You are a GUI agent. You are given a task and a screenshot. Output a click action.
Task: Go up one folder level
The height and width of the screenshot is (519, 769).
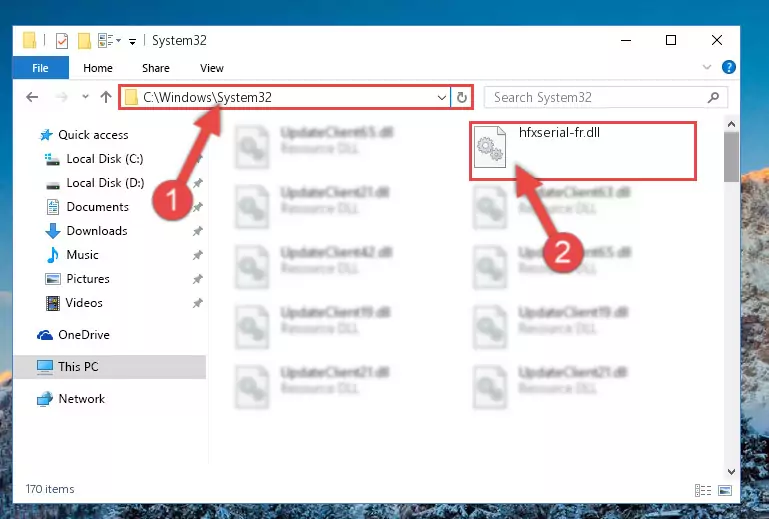pyautogui.click(x=106, y=97)
